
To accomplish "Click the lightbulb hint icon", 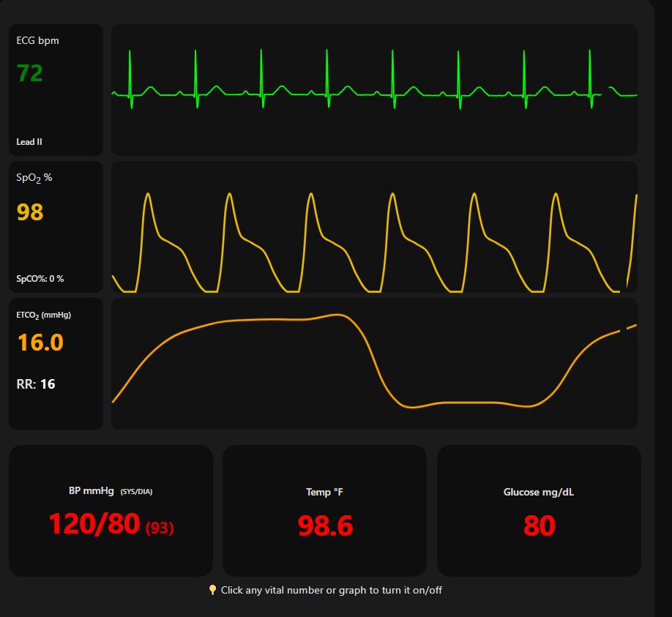I will tap(212, 590).
